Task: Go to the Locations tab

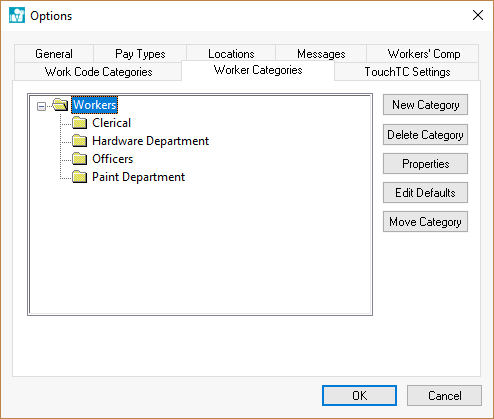Action: (231, 54)
